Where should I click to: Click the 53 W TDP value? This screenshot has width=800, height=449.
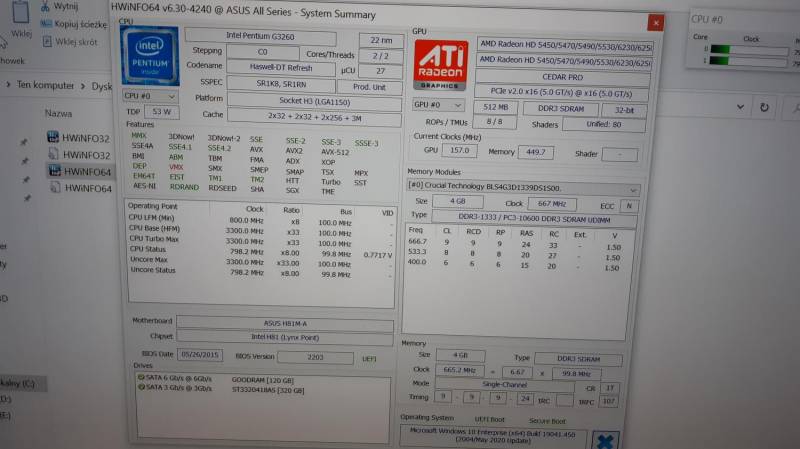coord(162,111)
